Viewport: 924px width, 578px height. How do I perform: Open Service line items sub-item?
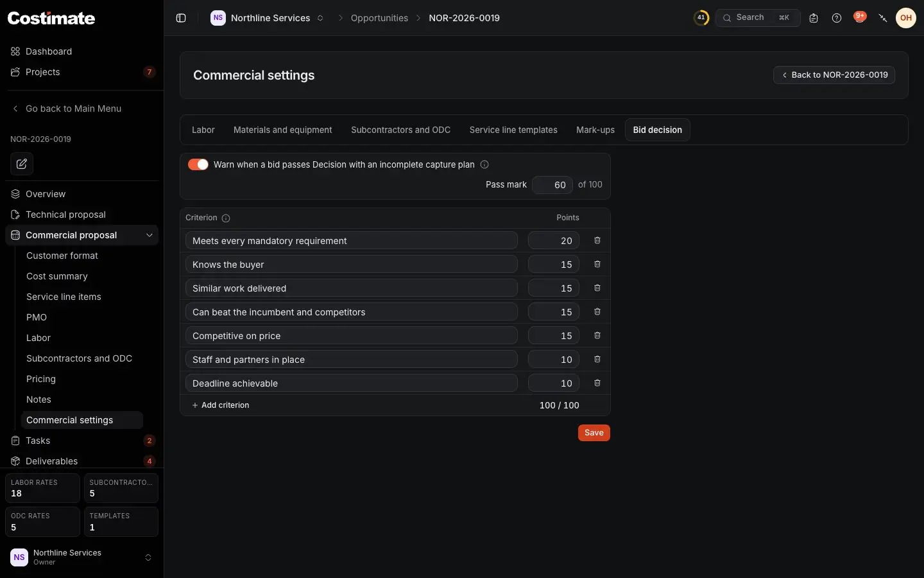(x=81, y=297)
